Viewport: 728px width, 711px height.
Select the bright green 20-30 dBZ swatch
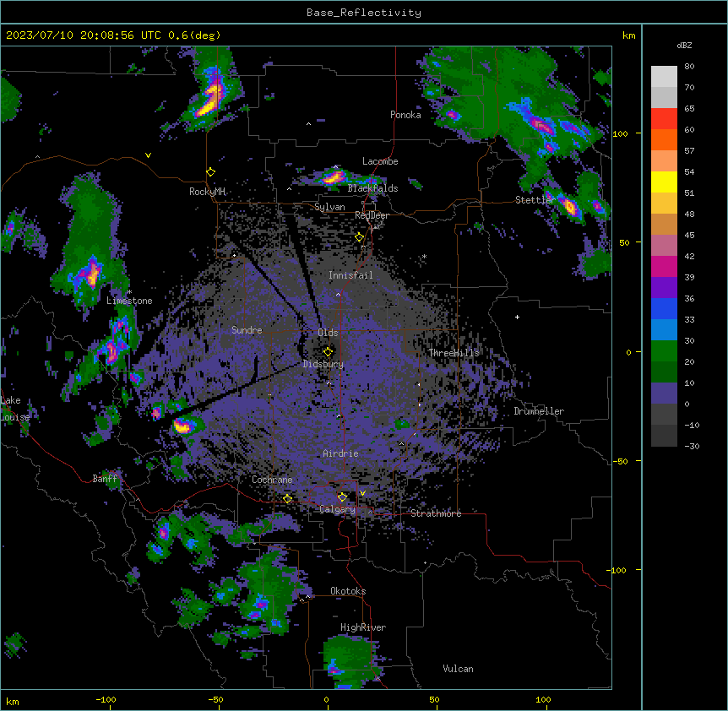point(664,351)
